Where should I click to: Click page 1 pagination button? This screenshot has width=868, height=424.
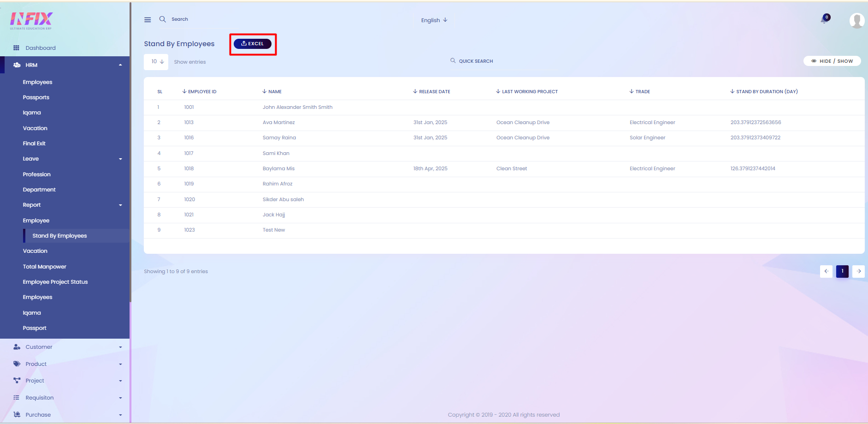[x=842, y=271]
